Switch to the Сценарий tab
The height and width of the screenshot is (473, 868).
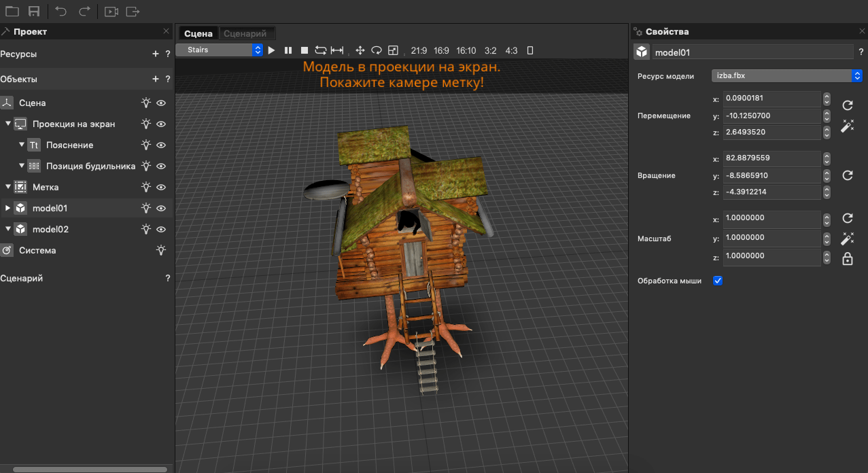click(247, 33)
